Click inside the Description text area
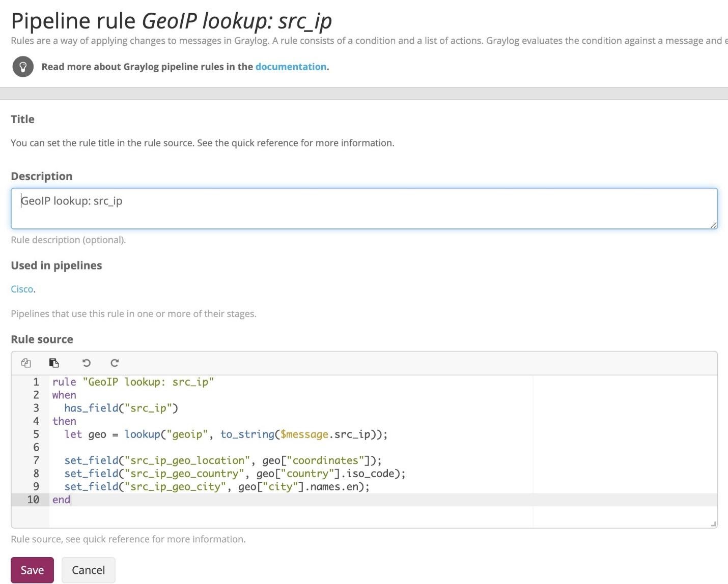 (x=356, y=208)
